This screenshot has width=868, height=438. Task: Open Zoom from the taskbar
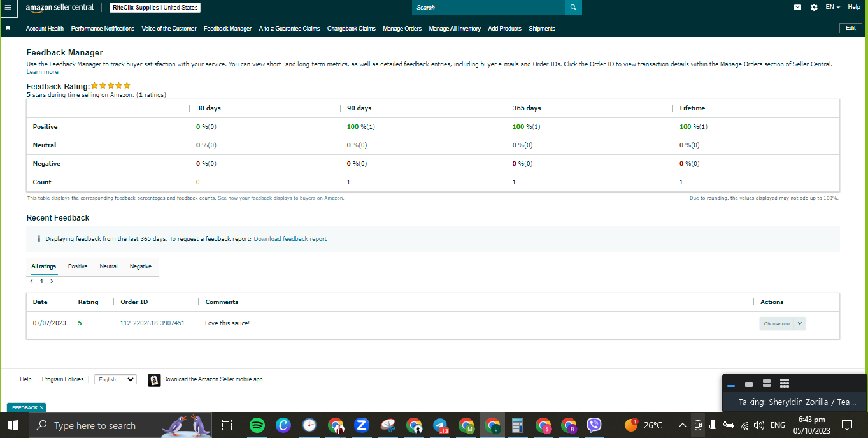pyautogui.click(x=362, y=425)
